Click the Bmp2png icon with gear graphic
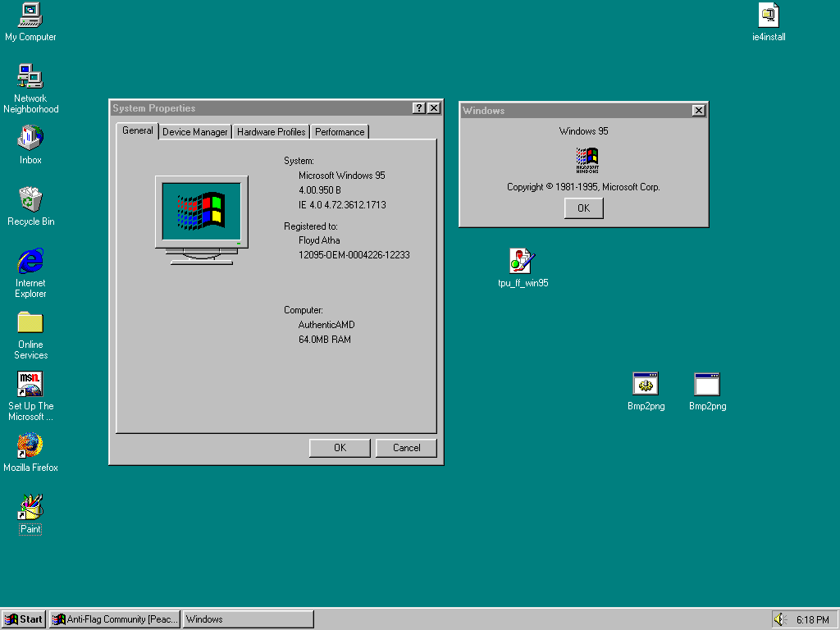Image resolution: width=840 pixels, height=630 pixels. [646, 384]
